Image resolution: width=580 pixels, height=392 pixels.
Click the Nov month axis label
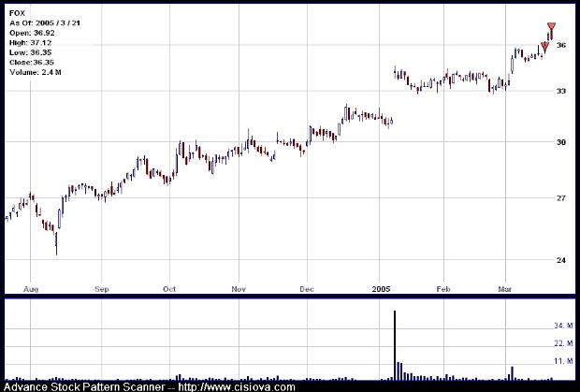point(239,289)
